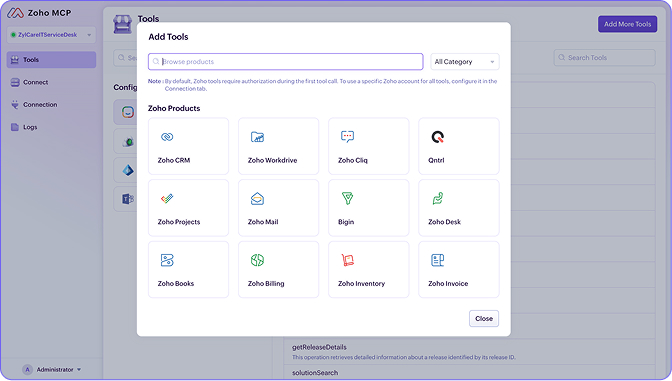
Task: Click the Administrator avatar icon
Action: [27, 369]
